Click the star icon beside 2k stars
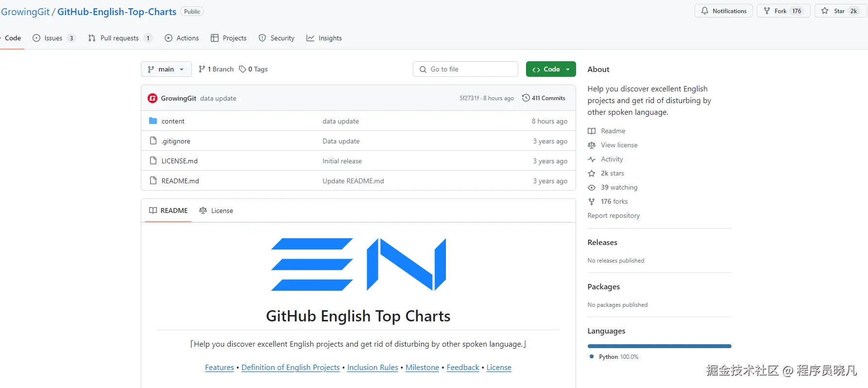 coord(592,173)
